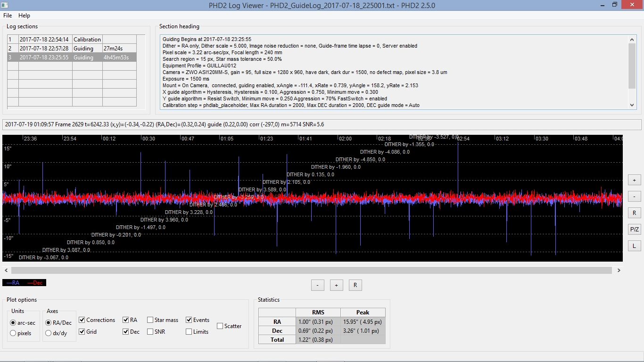Open the File menu
Image resolution: width=644 pixels, height=362 pixels.
tap(8, 16)
